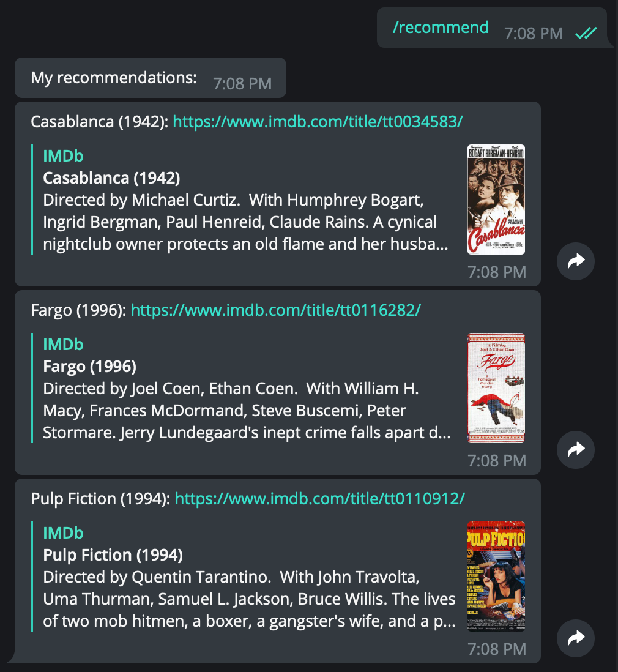This screenshot has height=672, width=618.
Task: Click the 7:08 PM timestamp under Casablanca poster
Action: 497,272
